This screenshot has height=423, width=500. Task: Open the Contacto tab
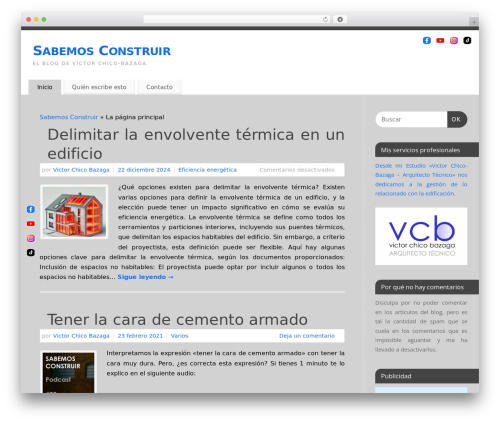coord(159,87)
